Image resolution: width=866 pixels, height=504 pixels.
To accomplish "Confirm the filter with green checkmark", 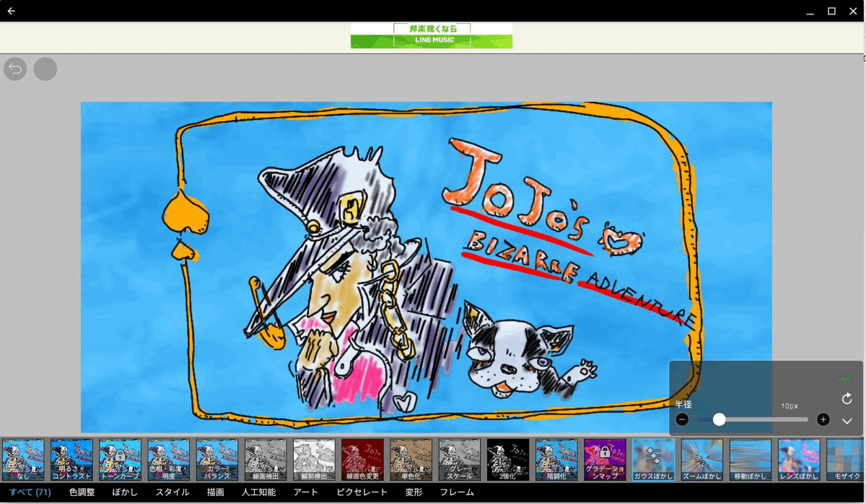I will coord(847,376).
